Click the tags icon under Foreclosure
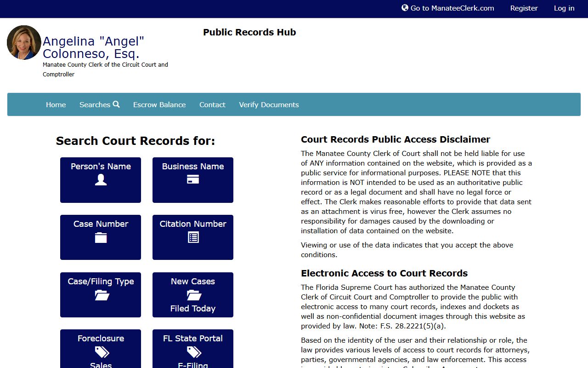 (x=102, y=352)
